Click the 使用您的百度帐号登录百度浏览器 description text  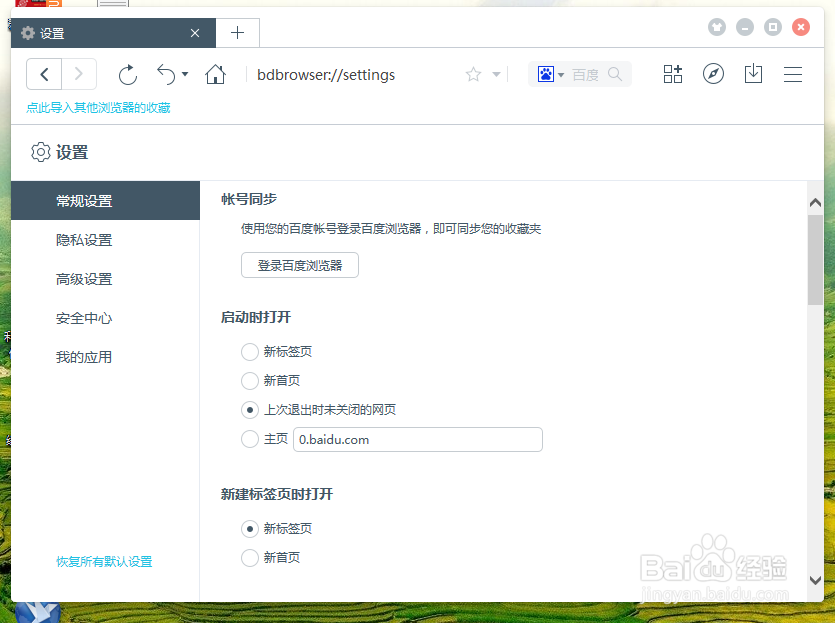[391, 228]
